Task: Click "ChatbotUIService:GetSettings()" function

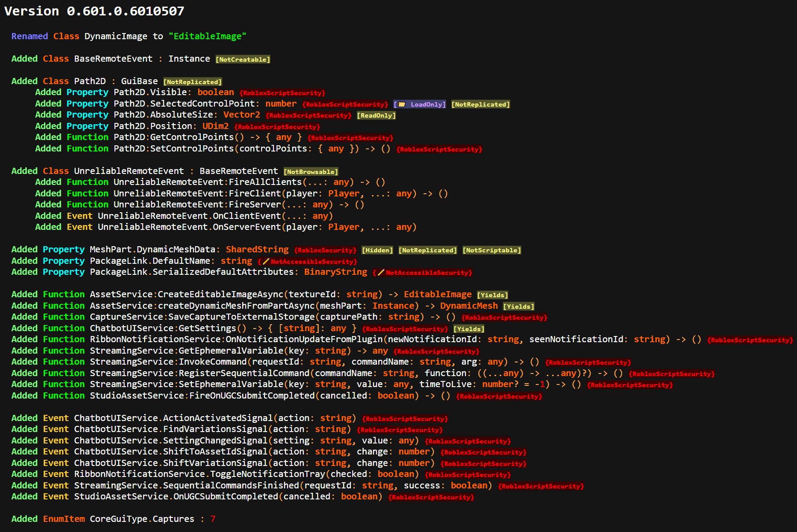Action: (168, 328)
